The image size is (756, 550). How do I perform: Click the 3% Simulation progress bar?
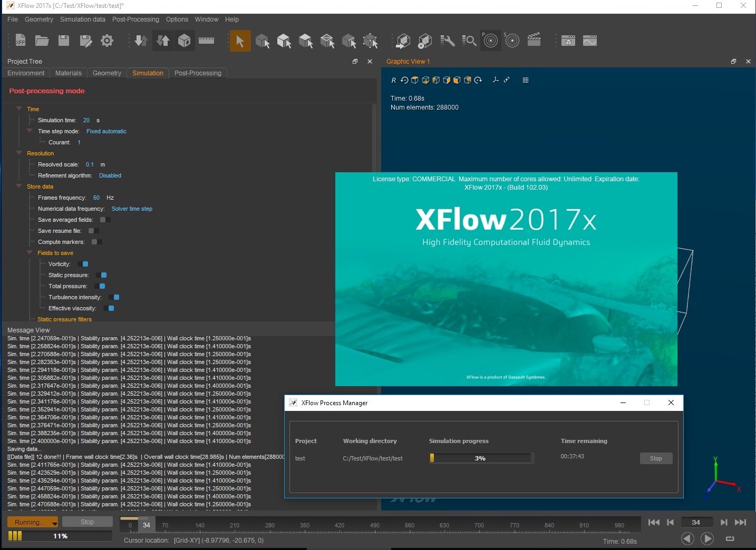pos(480,458)
